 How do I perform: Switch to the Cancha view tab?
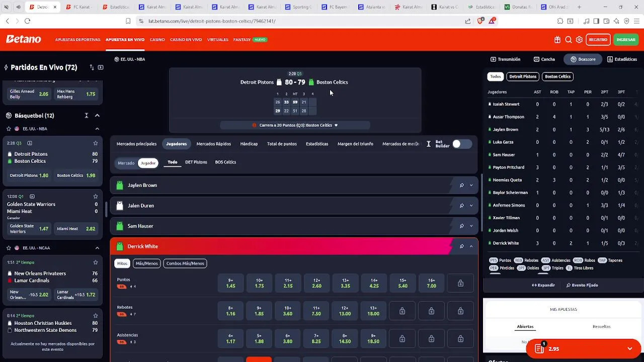click(x=544, y=59)
